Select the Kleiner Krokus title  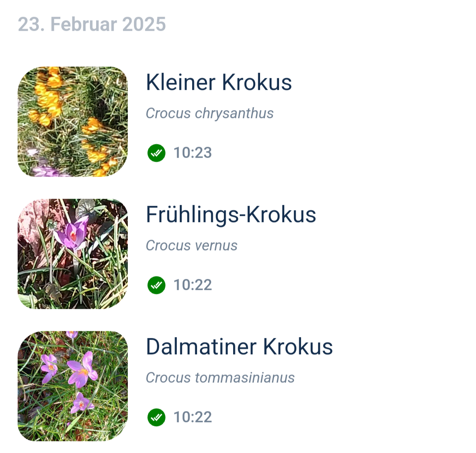(219, 82)
